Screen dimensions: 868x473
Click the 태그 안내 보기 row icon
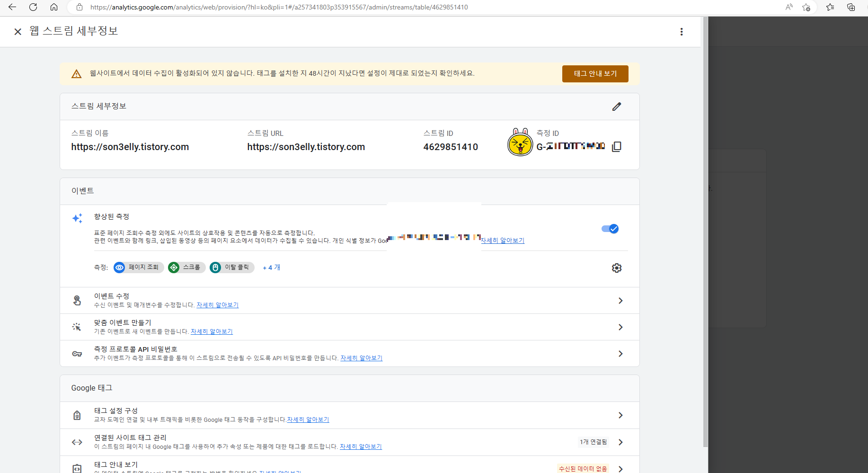click(77, 468)
